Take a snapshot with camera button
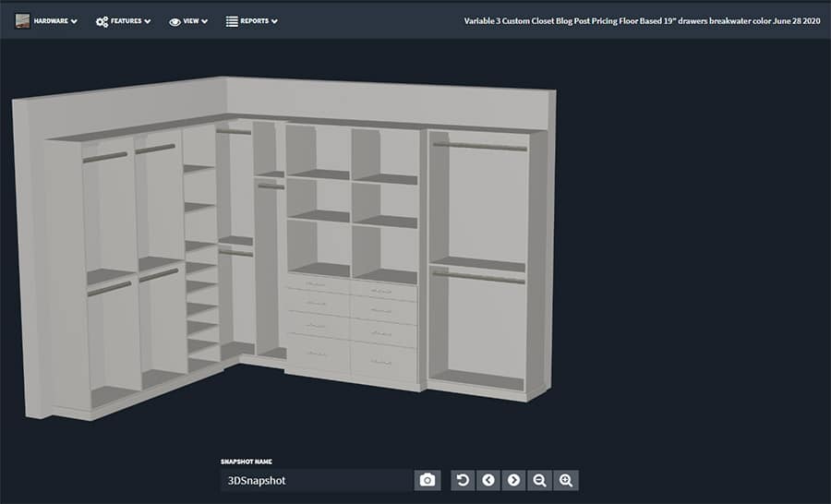This screenshot has width=831, height=504. [x=428, y=480]
